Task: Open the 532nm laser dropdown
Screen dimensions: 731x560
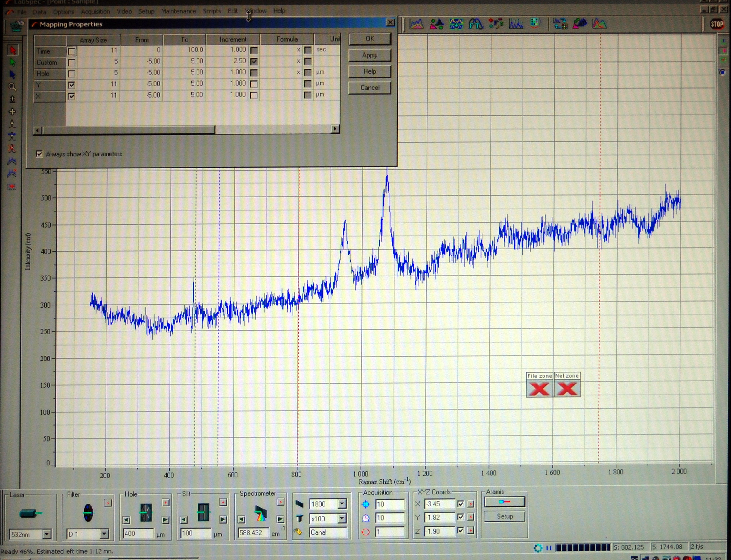Action: click(47, 534)
